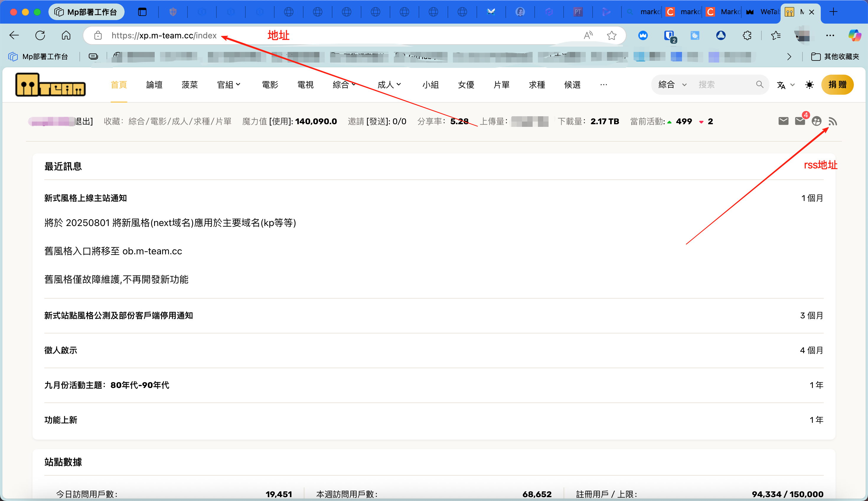Screen dimensions: 868x501
Task: Select the 首頁 navigation item
Action: (119, 85)
